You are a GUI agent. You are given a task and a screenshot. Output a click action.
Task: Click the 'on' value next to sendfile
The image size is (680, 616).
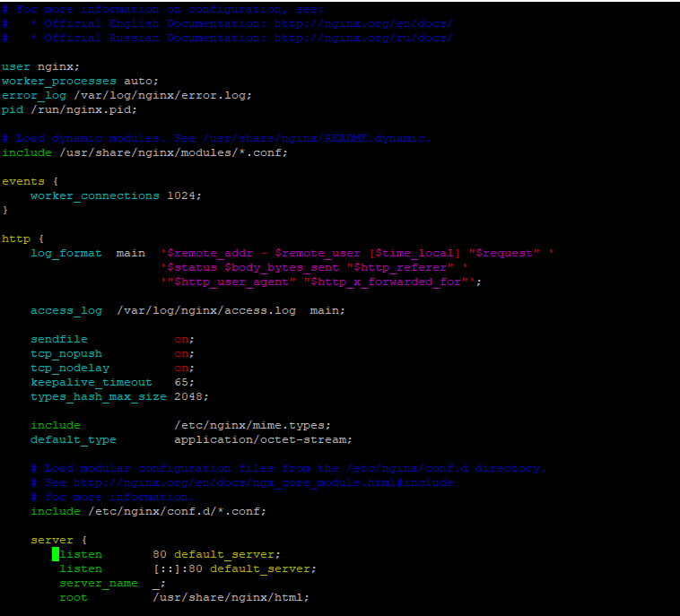point(181,339)
